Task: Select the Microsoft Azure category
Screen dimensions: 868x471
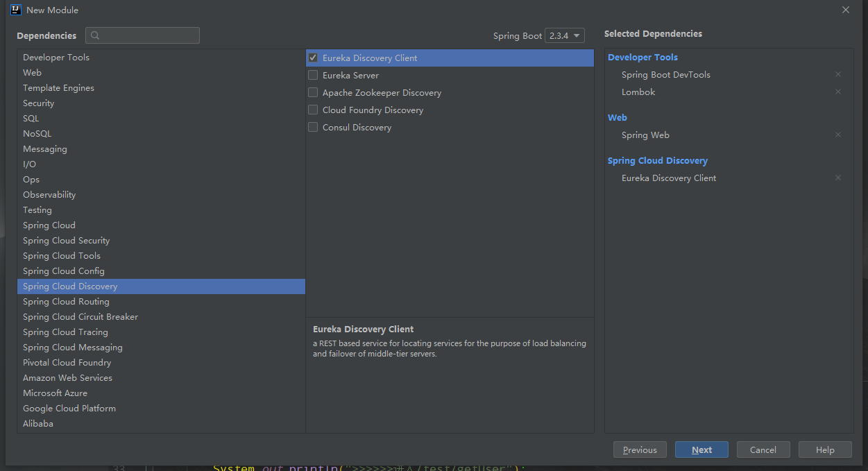Action: click(x=161, y=393)
